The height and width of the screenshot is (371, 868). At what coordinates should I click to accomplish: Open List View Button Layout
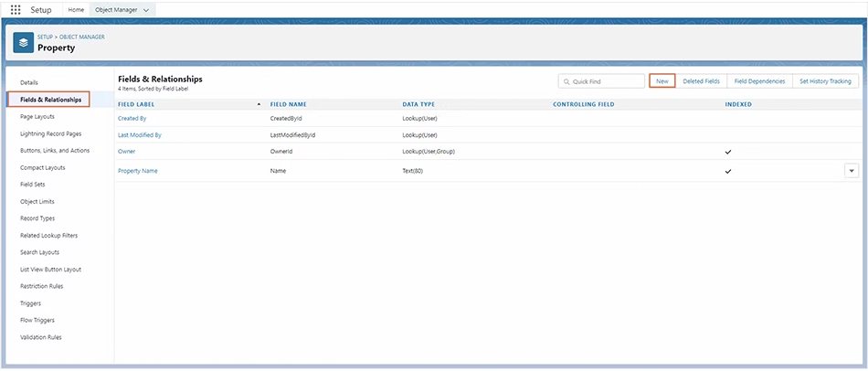point(50,270)
